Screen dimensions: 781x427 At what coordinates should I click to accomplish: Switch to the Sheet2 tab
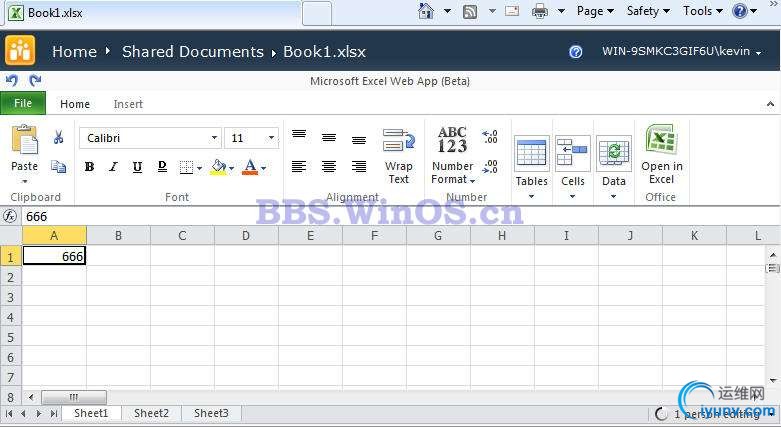click(x=151, y=413)
